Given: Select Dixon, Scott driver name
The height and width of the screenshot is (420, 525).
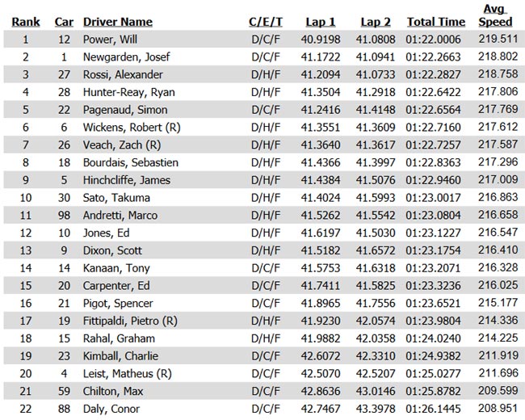Looking at the screenshot, I should (112, 250).
